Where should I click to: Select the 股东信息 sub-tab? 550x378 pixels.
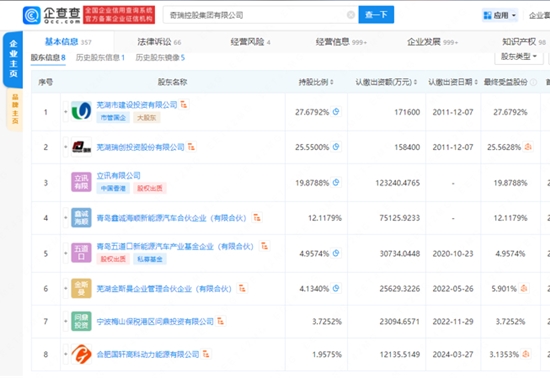coord(48,58)
